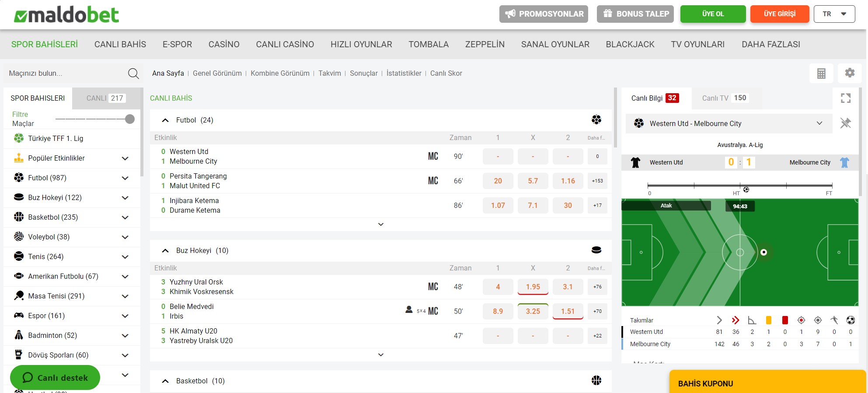868x393 pixels.
Task: Click the yellow card stats icon
Action: pyautogui.click(x=769, y=320)
